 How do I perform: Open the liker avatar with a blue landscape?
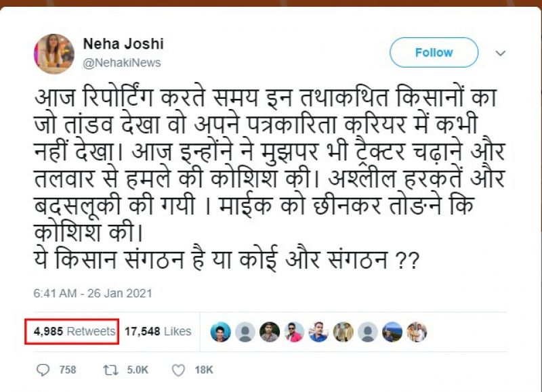(392, 332)
